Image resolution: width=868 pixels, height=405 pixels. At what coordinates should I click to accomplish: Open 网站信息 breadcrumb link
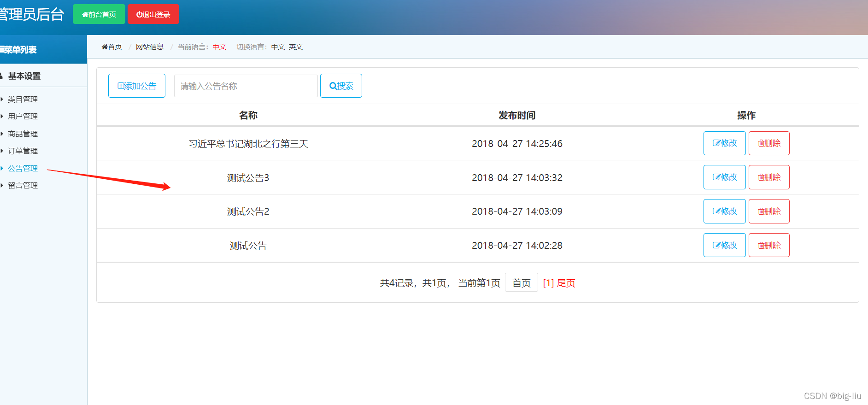pyautogui.click(x=150, y=47)
